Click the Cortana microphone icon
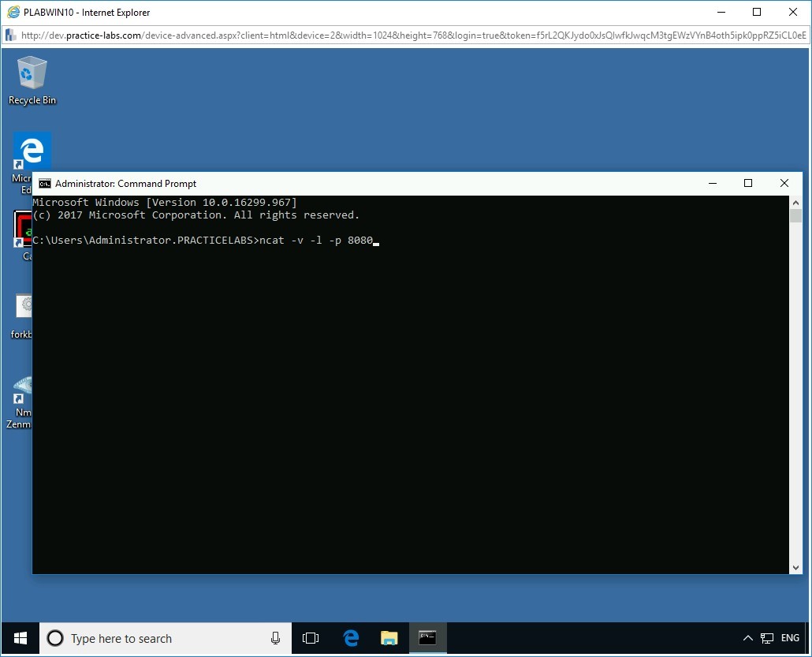This screenshot has height=657, width=812. (x=274, y=638)
